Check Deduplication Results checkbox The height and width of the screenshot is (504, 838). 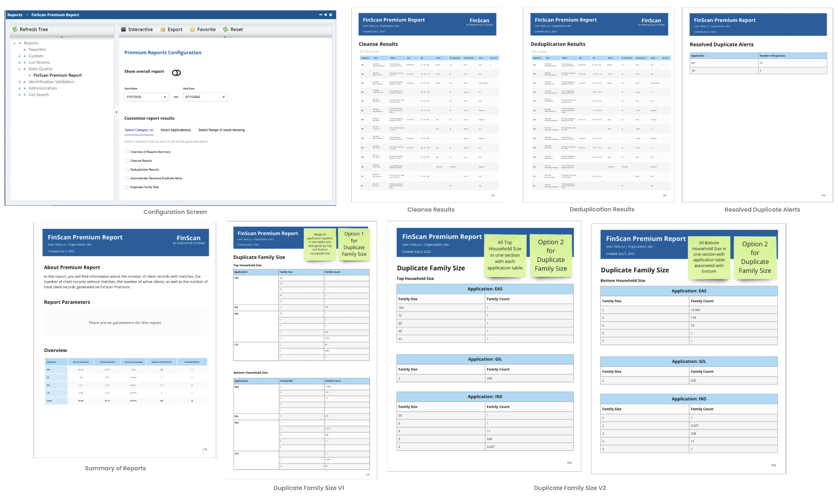[127, 170]
